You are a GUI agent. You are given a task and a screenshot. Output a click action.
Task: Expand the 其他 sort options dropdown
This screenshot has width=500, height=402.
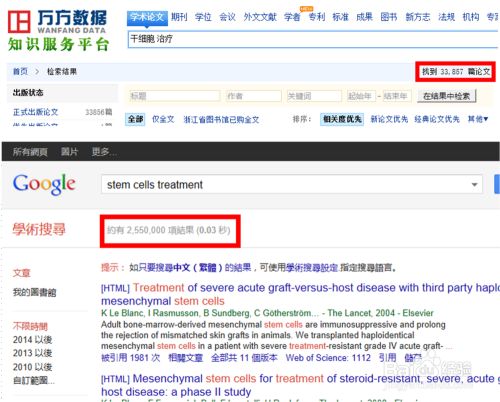tap(478, 119)
